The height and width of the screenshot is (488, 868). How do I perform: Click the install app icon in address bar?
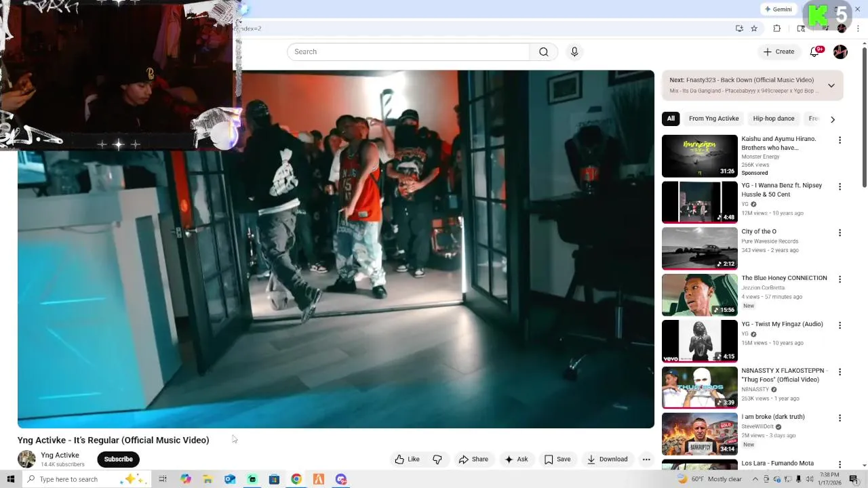[x=739, y=28]
